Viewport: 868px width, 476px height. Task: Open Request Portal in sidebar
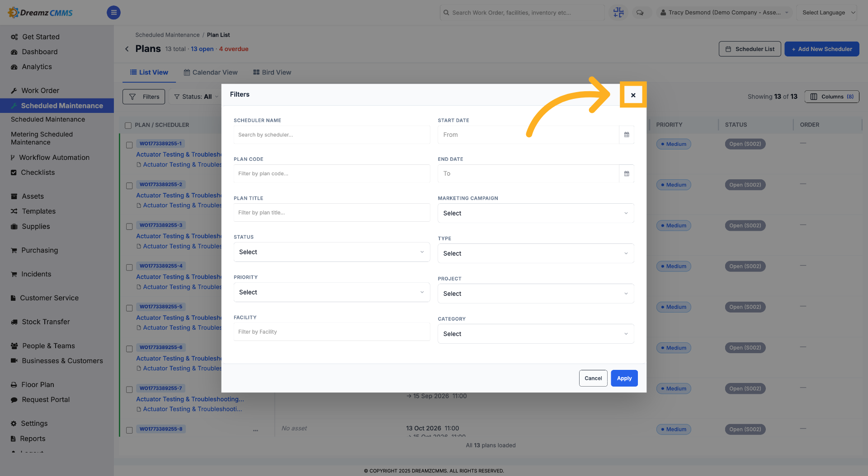tap(46, 399)
